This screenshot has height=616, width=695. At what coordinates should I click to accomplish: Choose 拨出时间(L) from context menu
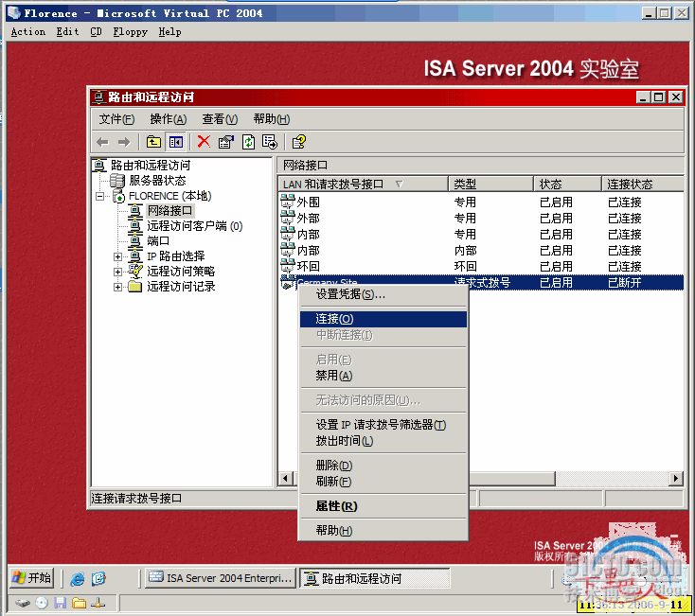383,441
